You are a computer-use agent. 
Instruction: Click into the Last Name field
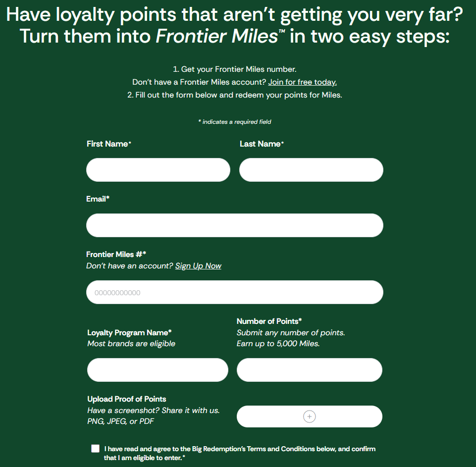[x=311, y=170]
